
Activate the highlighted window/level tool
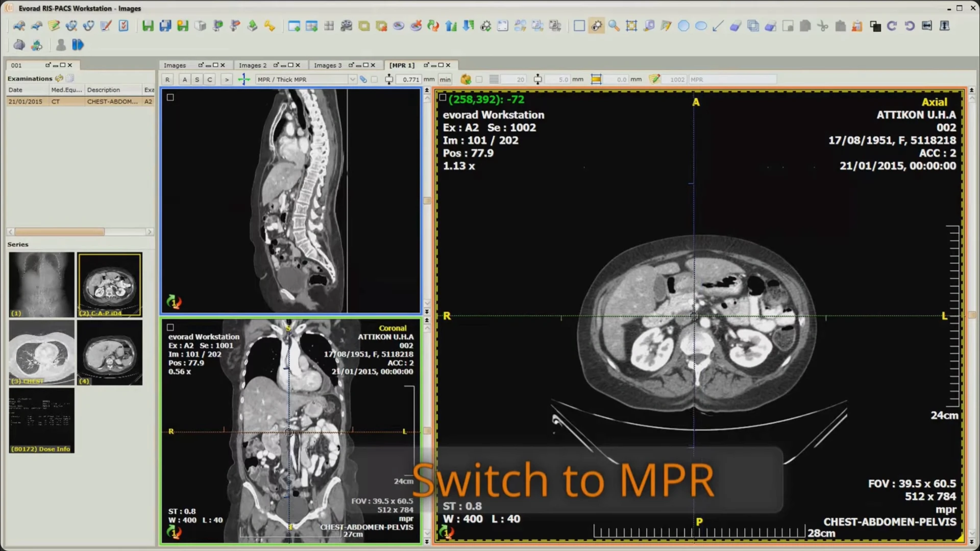597,26
